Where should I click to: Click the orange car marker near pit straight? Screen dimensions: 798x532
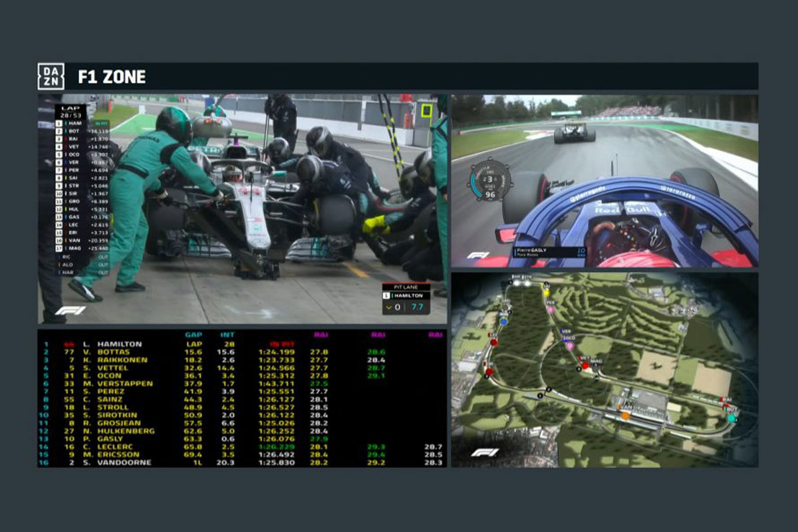[625, 414]
